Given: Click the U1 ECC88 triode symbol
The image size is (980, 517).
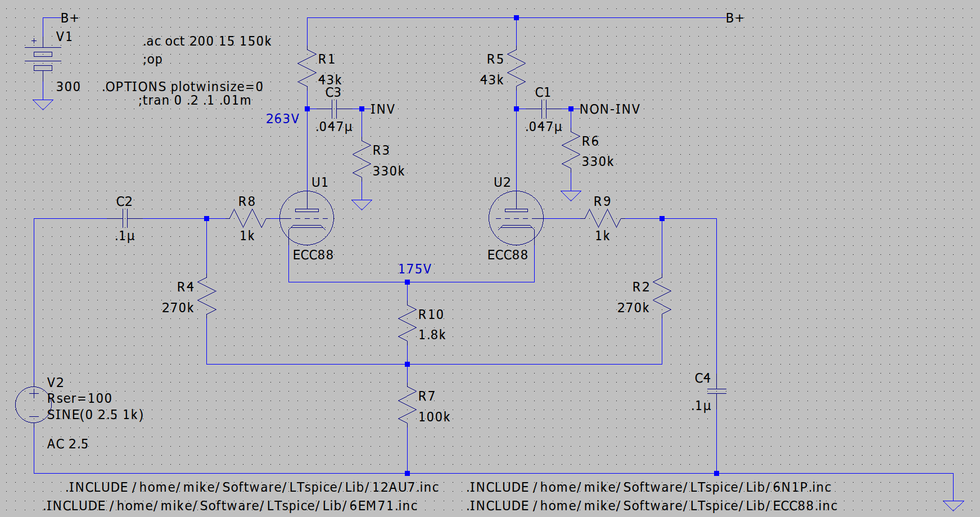Looking at the screenshot, I should 306,218.
